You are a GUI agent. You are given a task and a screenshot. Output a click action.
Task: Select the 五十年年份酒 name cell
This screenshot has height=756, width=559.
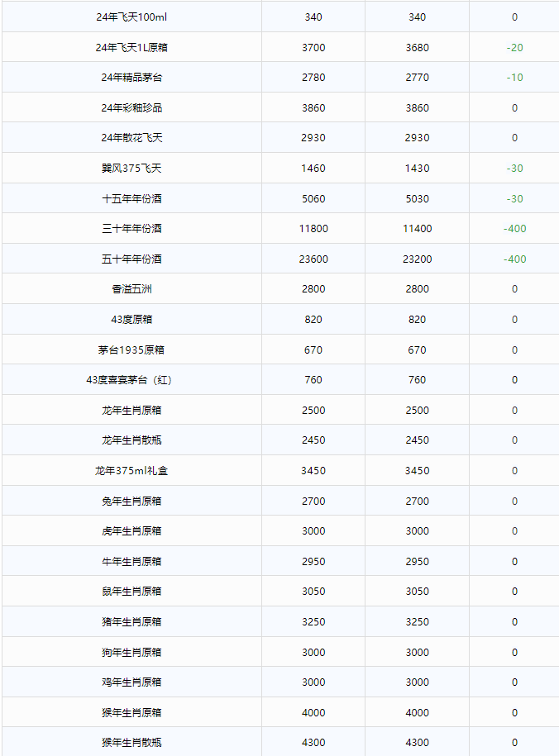(x=131, y=259)
